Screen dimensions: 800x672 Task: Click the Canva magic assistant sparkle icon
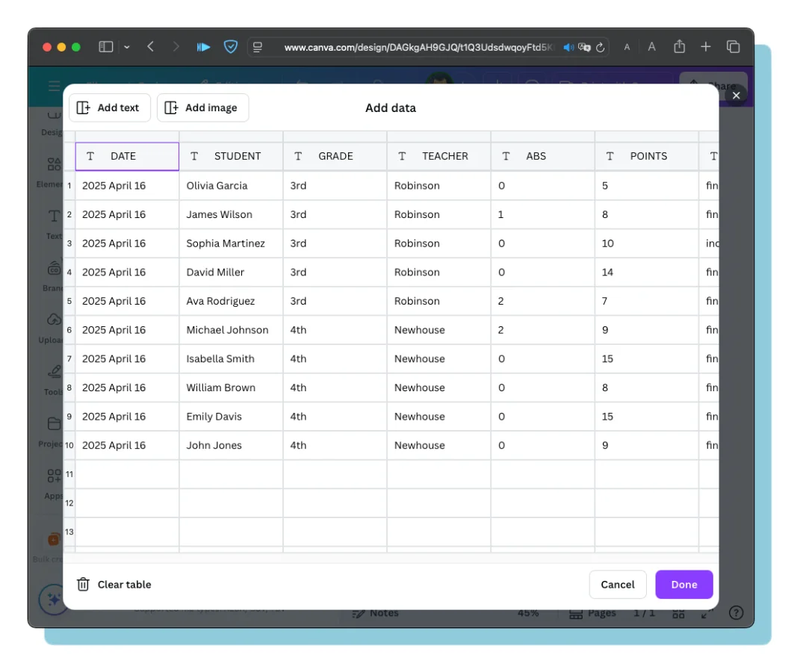click(53, 599)
